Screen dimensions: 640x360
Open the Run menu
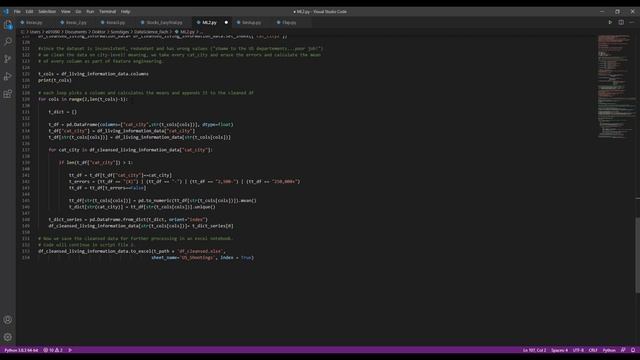pos(90,11)
